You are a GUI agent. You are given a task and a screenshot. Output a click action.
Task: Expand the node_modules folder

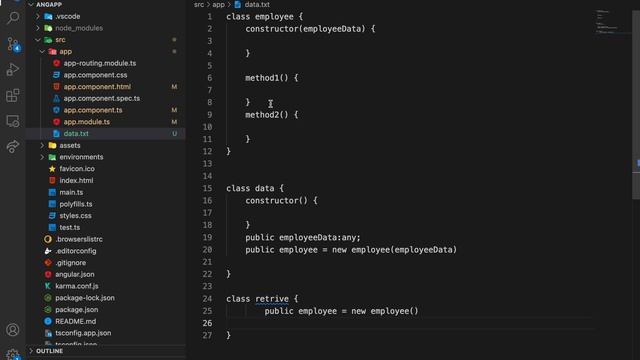38,28
